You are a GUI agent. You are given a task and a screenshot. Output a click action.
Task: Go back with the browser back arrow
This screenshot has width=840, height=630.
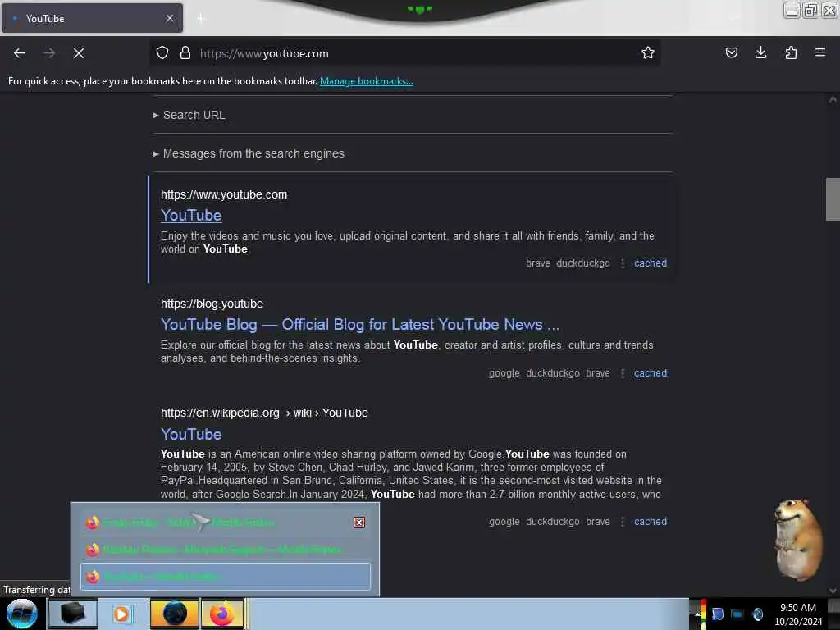(20, 53)
